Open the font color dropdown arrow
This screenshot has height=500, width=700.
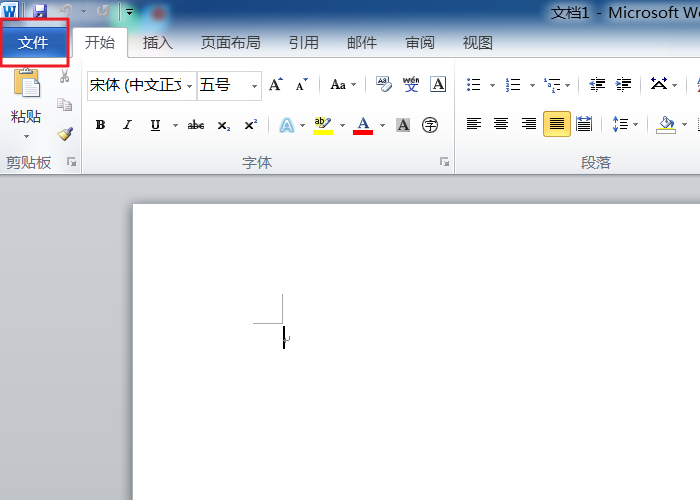click(383, 125)
